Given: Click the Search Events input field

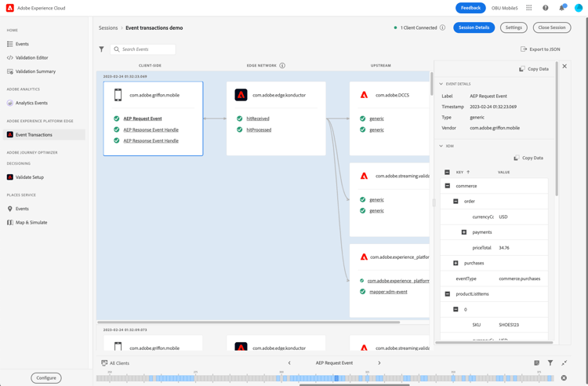Looking at the screenshot, I should click(143, 49).
